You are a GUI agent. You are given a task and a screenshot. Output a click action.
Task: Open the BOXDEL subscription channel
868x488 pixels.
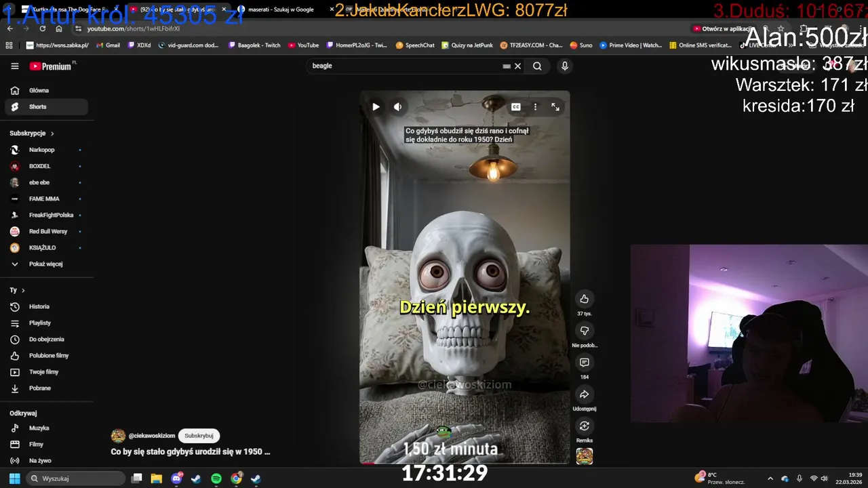click(46, 166)
